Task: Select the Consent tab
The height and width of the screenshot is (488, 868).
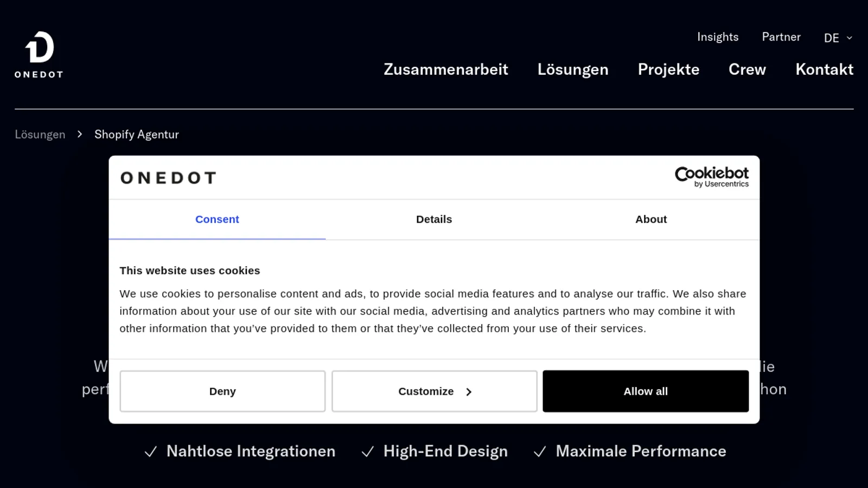Action: click(x=217, y=220)
